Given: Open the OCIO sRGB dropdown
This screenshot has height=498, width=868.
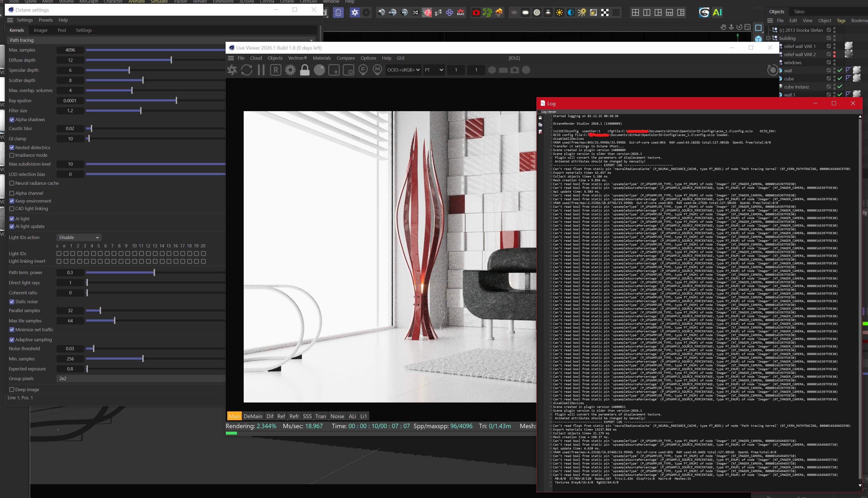Looking at the screenshot, I should point(403,70).
